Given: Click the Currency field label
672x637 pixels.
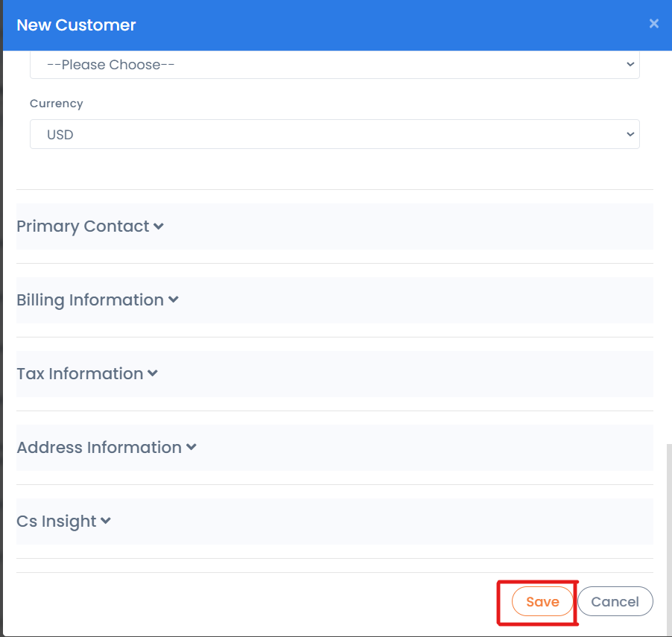Looking at the screenshot, I should [56, 104].
